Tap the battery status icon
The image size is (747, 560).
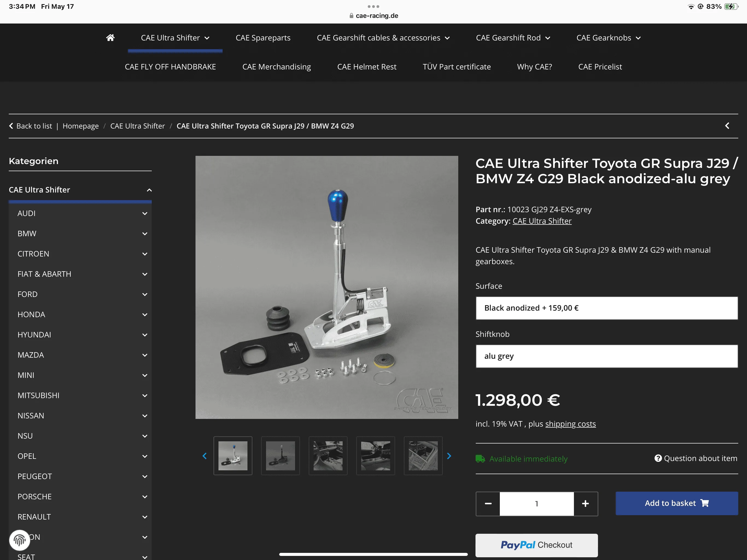pos(731,6)
